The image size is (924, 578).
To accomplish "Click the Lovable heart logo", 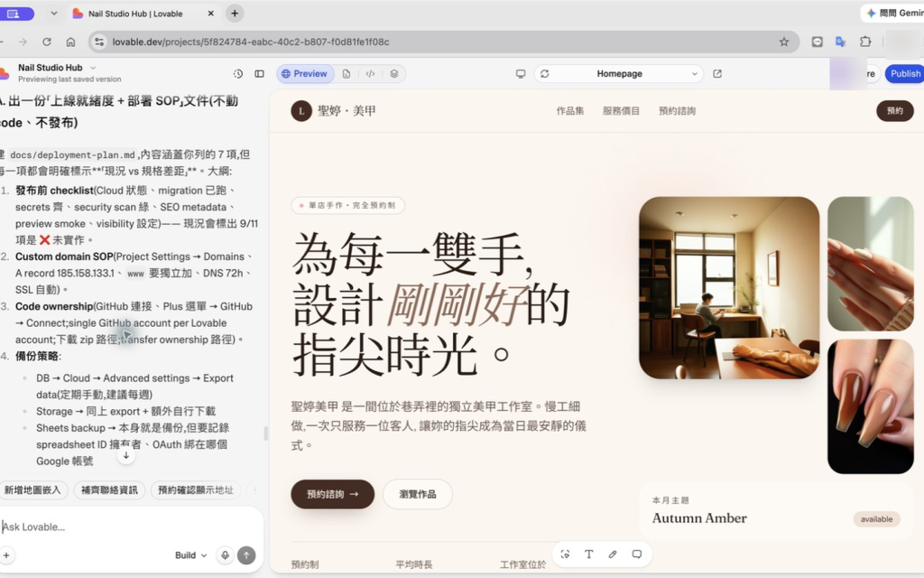I will pyautogui.click(x=5, y=74).
